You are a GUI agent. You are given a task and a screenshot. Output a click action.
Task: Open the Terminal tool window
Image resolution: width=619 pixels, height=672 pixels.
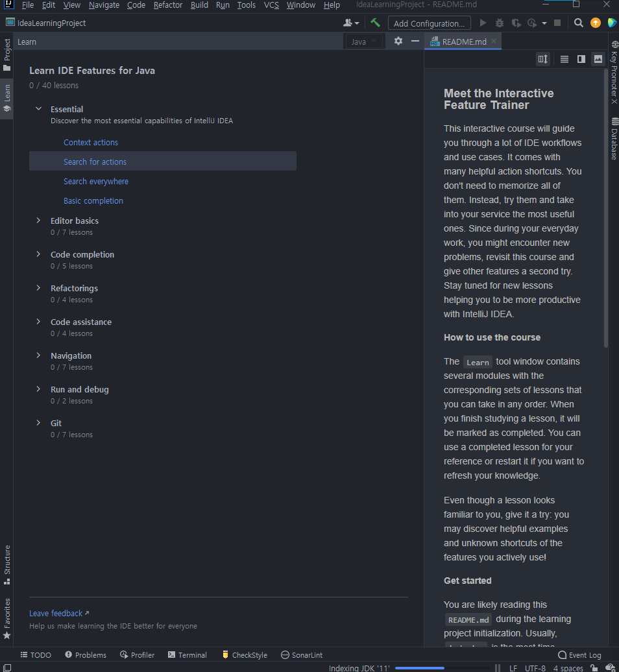coord(188,655)
